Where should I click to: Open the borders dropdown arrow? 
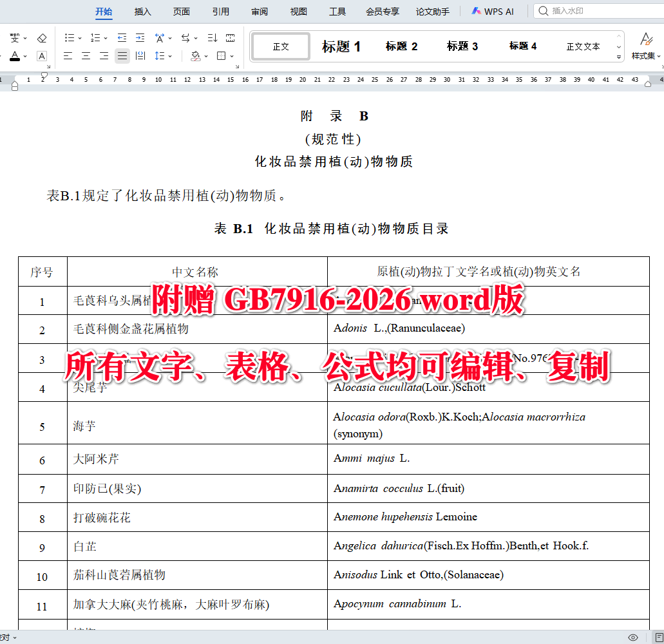232,56
